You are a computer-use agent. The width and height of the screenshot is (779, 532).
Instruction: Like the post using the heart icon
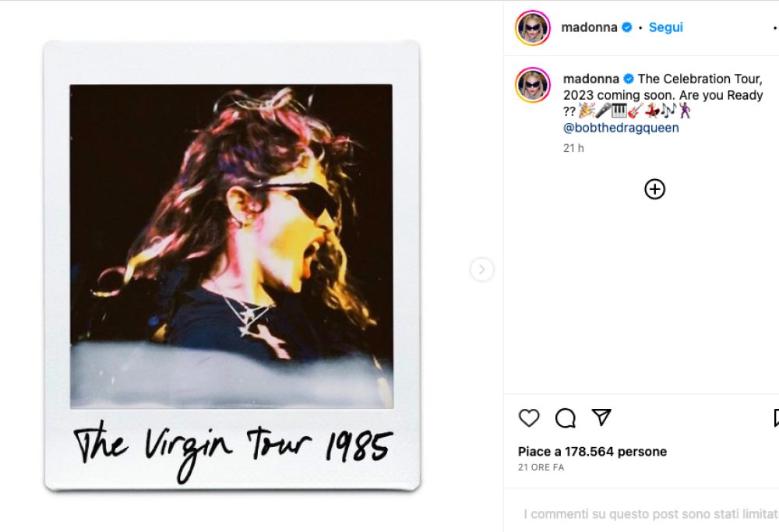click(528, 418)
